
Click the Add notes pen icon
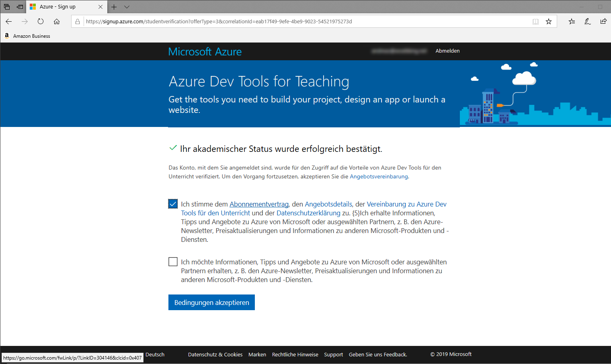587,22
